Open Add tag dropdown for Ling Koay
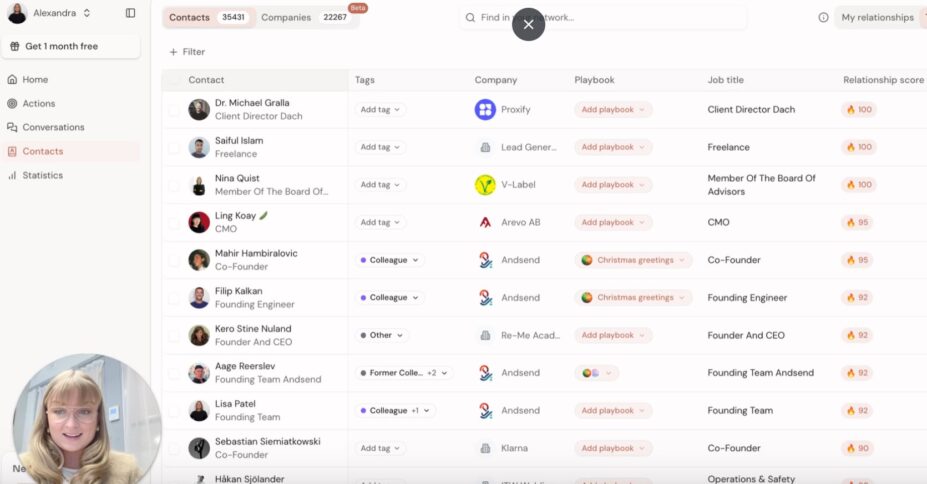 (x=380, y=222)
